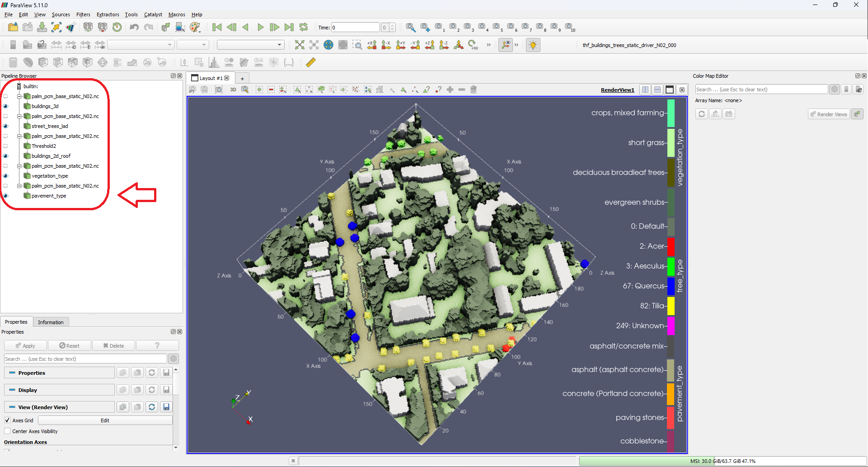Open the File menu
The image size is (868, 467).
pos(9,14)
